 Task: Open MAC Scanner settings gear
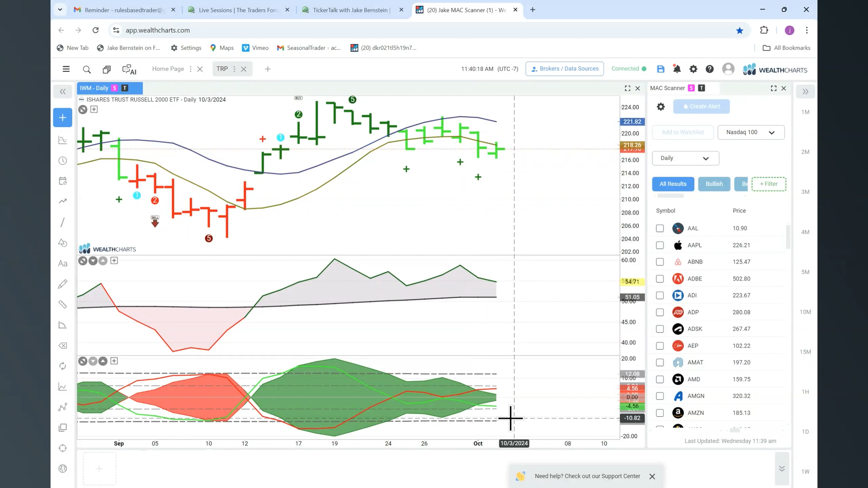click(x=660, y=107)
